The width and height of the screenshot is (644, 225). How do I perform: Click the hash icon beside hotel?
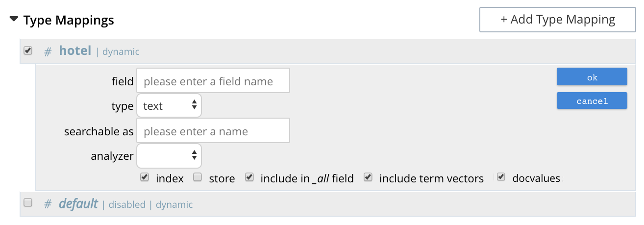click(x=48, y=51)
